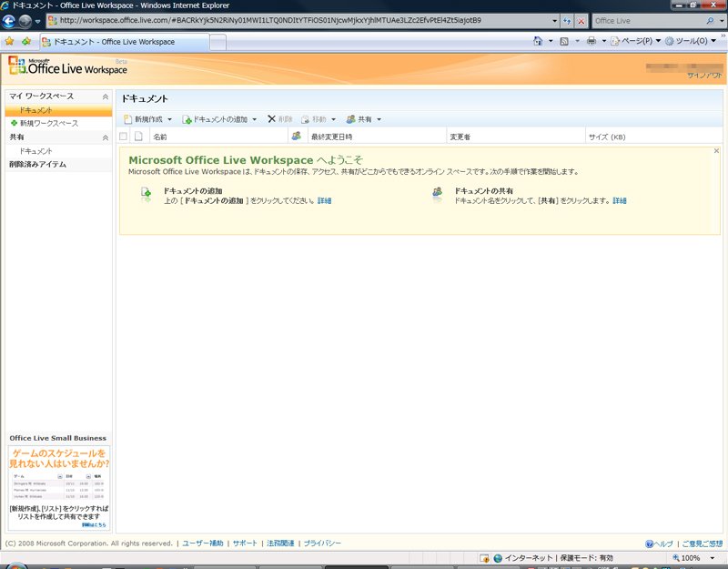Sort by サイズ (KB) column header
The width and height of the screenshot is (728, 569).
click(x=607, y=137)
